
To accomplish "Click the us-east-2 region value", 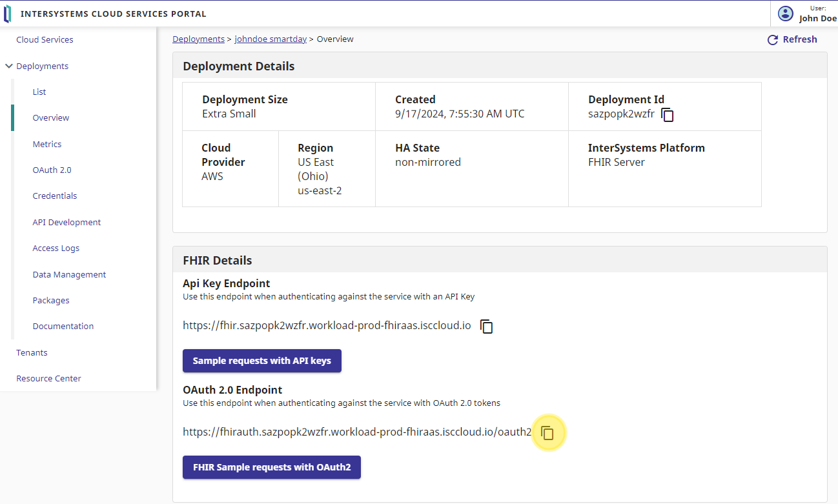I will [x=320, y=190].
